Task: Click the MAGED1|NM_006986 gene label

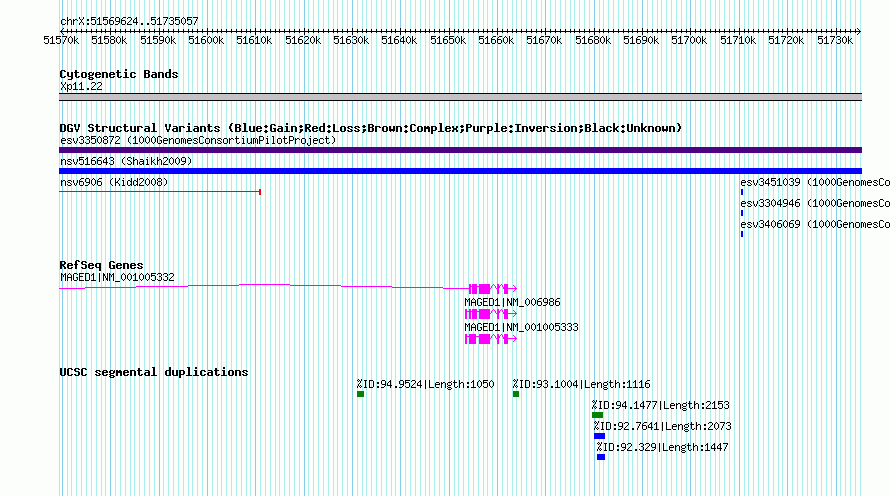Action: [512, 302]
